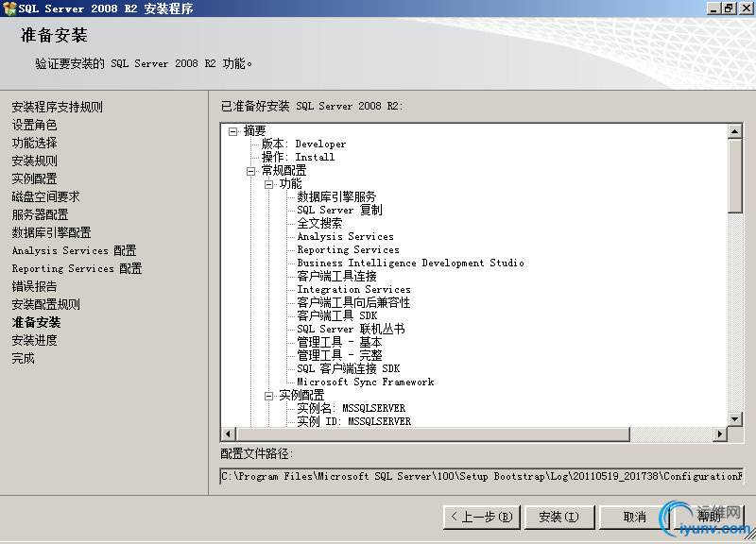Select 管理工具 - 完整 in the tree
Image resolution: width=756 pixels, height=544 pixels.
[340, 356]
